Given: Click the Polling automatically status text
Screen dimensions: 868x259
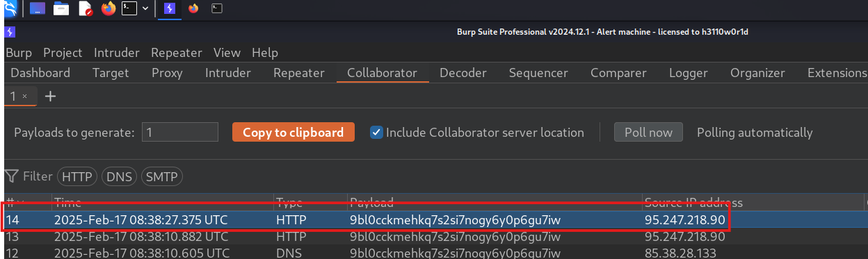Looking at the screenshot, I should [755, 132].
